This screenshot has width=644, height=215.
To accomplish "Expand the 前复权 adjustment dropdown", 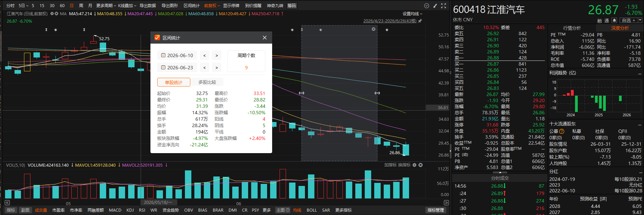I will (212, 6).
